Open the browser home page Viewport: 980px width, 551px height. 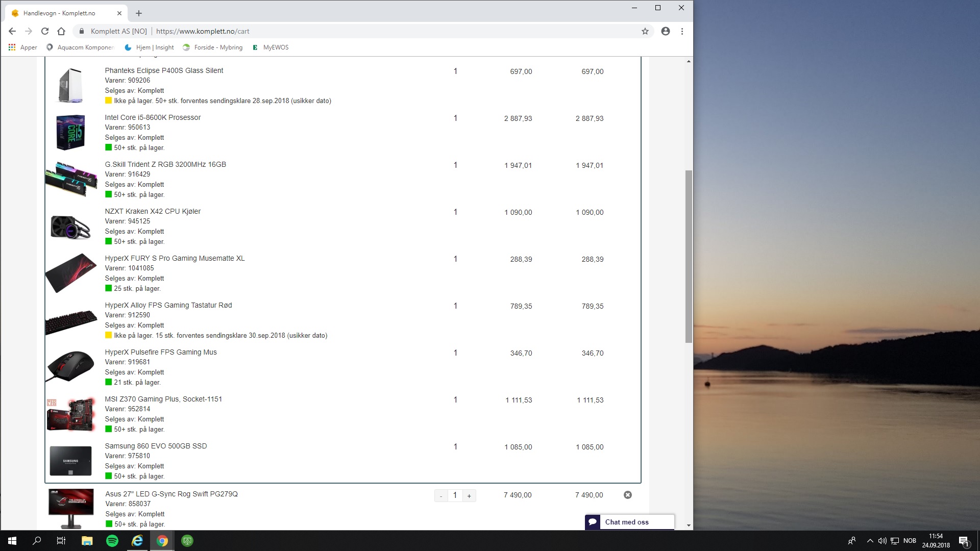pyautogui.click(x=61, y=31)
